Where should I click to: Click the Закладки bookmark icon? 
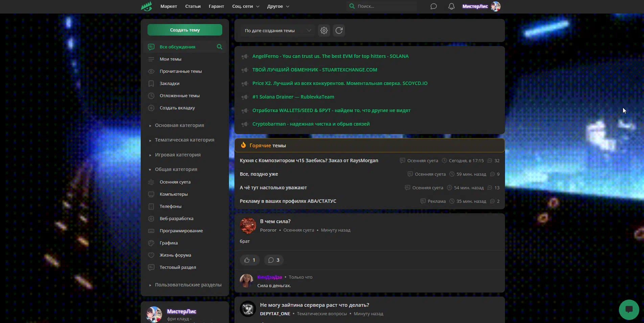[151, 84]
